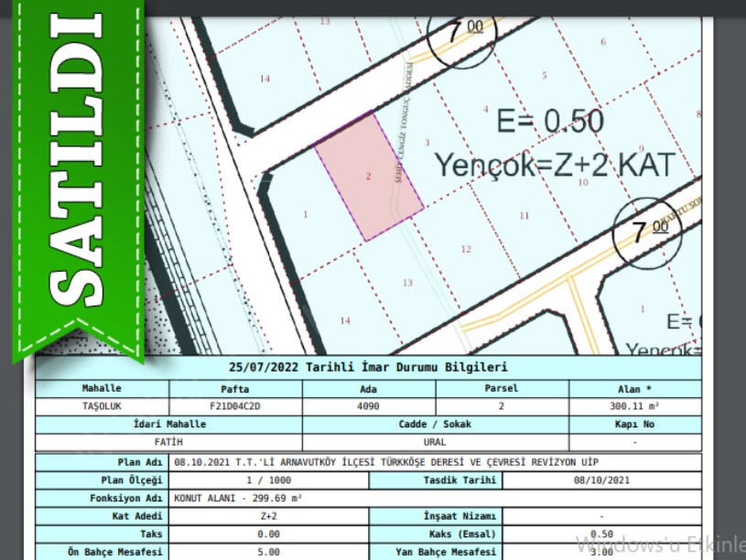Click the E= 0.50 label on map
This screenshot has height=560, width=746.
[x=549, y=121]
